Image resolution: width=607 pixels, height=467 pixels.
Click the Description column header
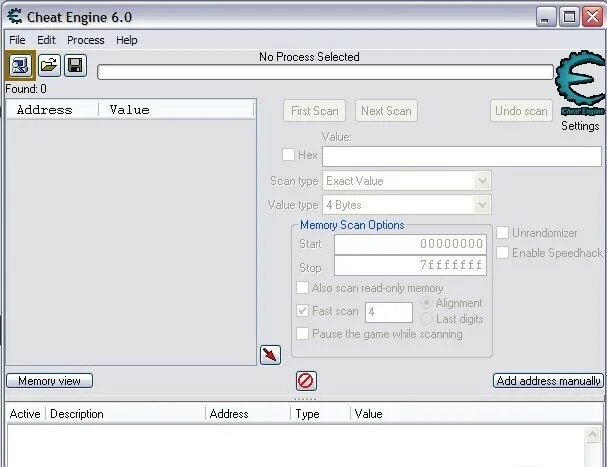[x=125, y=414]
